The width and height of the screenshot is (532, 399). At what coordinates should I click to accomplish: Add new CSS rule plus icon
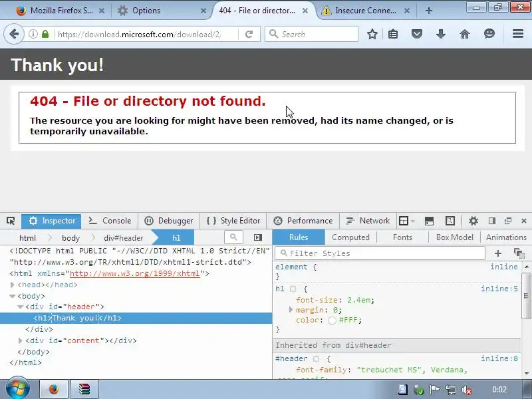click(x=497, y=253)
